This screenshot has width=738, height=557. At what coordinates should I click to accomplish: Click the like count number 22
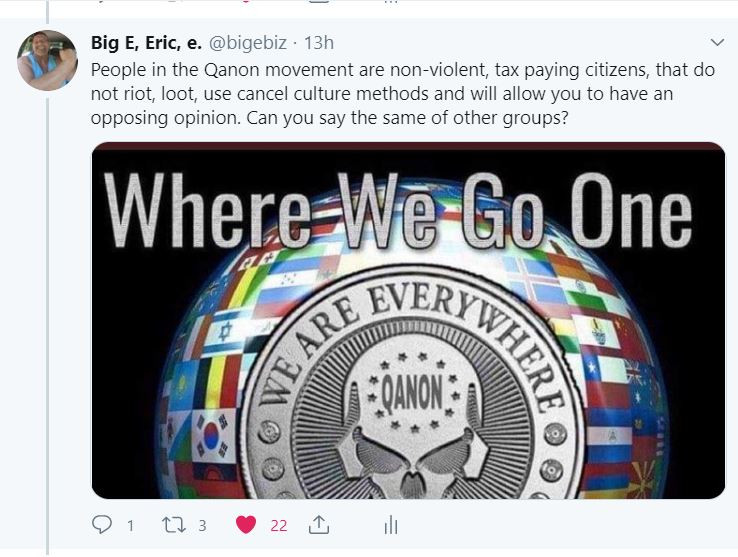click(279, 525)
